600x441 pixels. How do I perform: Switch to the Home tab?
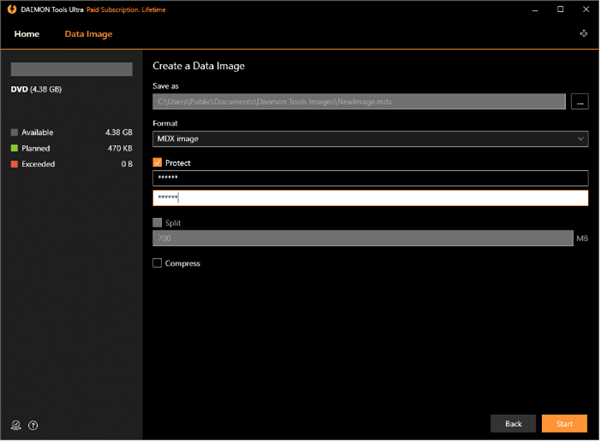pos(27,34)
